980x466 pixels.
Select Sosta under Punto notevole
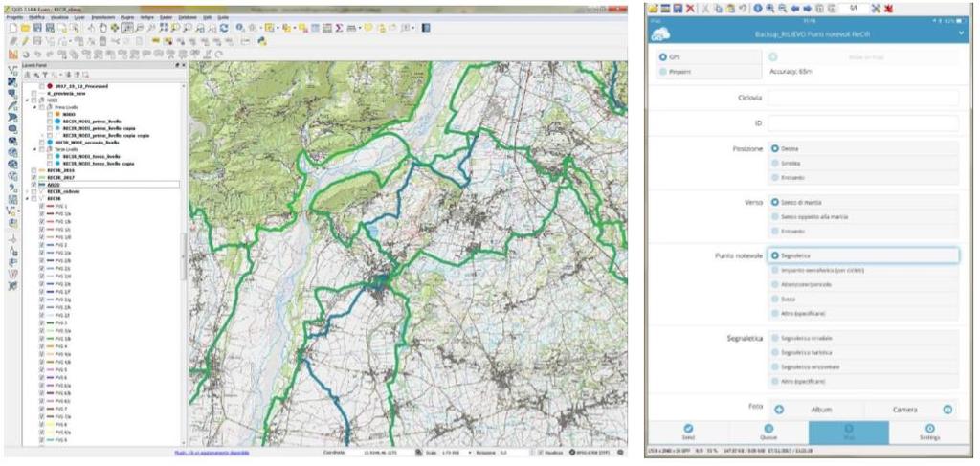[775, 299]
